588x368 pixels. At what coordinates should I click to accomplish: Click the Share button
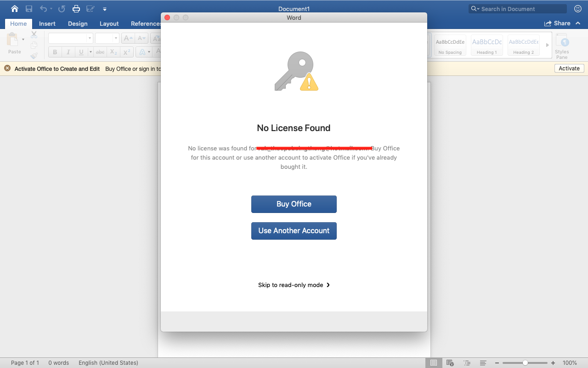(x=557, y=23)
